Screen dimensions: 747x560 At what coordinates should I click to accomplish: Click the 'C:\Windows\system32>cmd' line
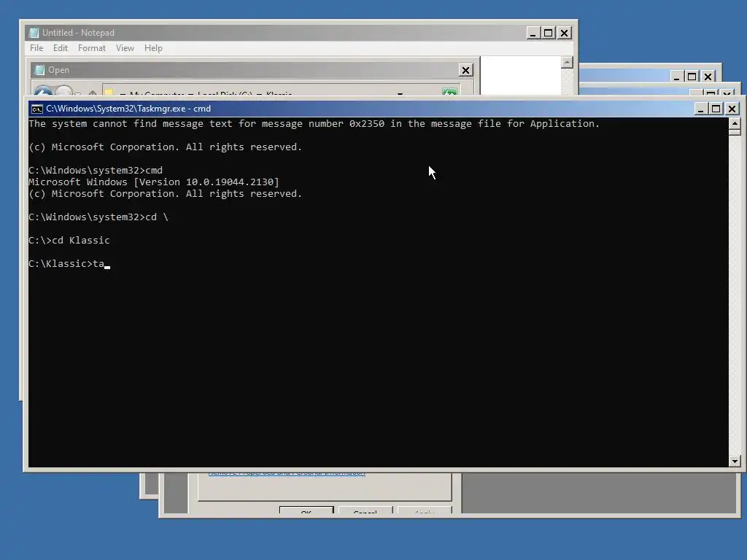point(96,171)
